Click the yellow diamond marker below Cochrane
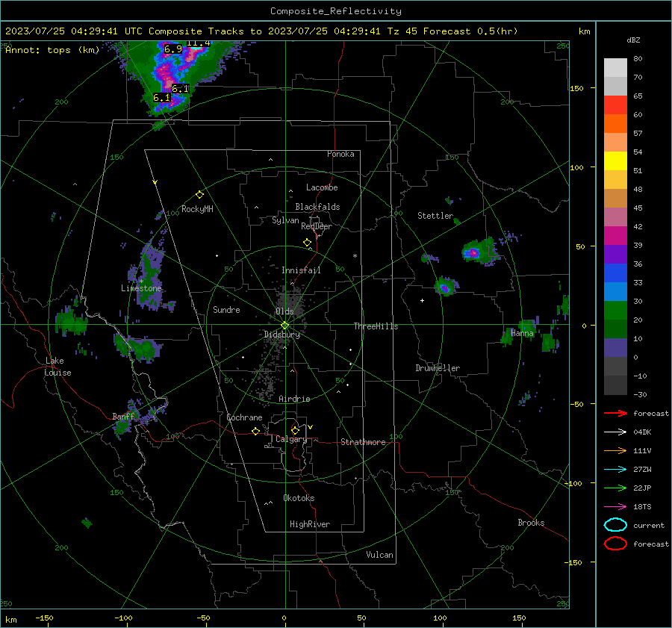Viewport: 672px width, 628px height. click(256, 431)
